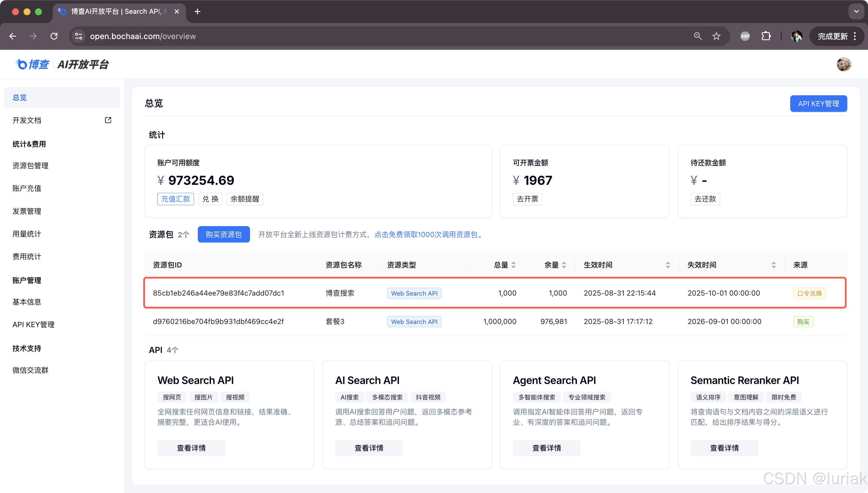Open 费用统计 in the sidebar
Viewport: 868px width, 493px height.
62,257
